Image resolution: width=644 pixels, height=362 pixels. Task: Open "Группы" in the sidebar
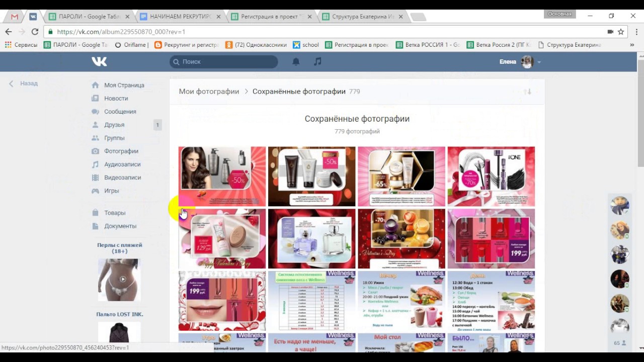114,138
